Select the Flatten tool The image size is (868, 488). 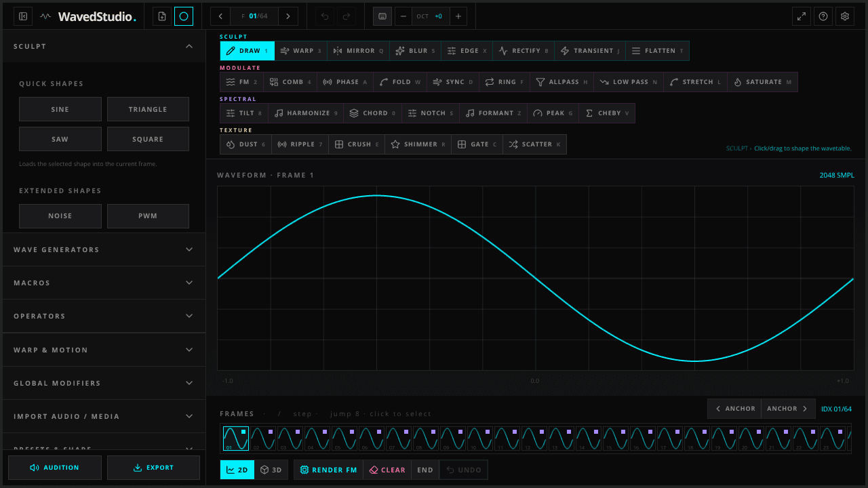click(658, 51)
